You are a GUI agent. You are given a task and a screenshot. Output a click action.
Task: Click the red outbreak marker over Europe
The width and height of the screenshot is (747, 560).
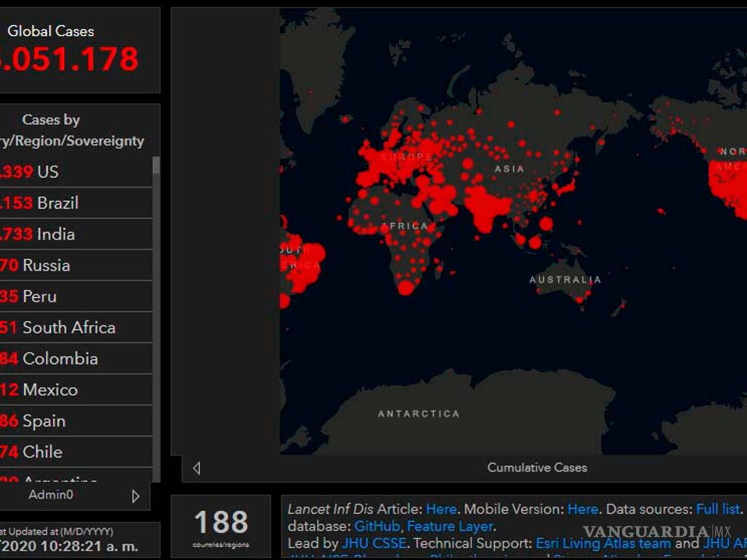pos(398,159)
